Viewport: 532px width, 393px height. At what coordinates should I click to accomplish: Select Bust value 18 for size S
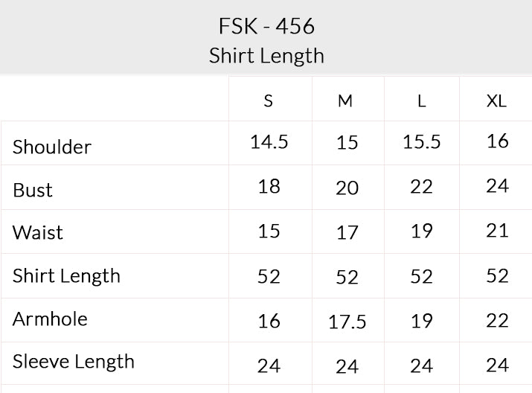tap(269, 187)
